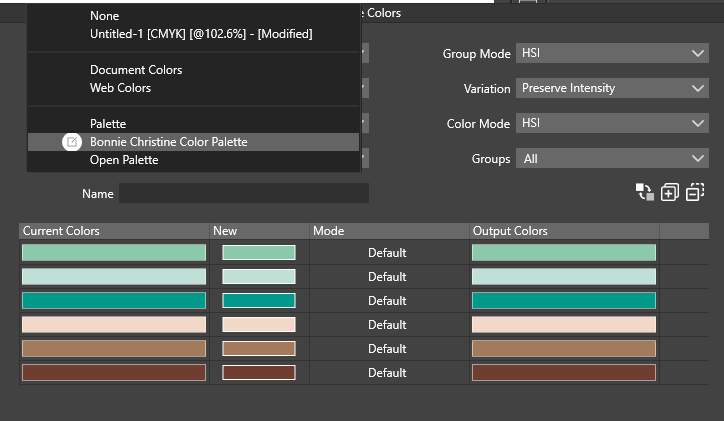Expand the Groups All dropdown

pyautogui.click(x=612, y=159)
